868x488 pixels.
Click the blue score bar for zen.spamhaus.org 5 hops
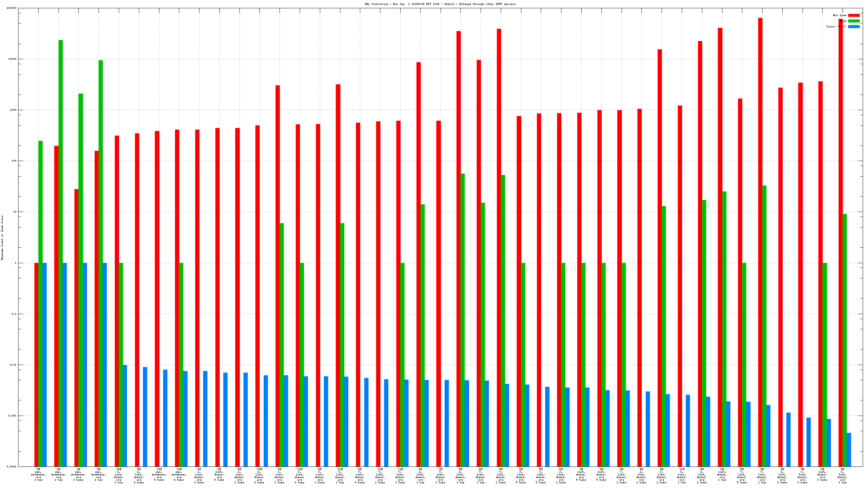(165, 418)
